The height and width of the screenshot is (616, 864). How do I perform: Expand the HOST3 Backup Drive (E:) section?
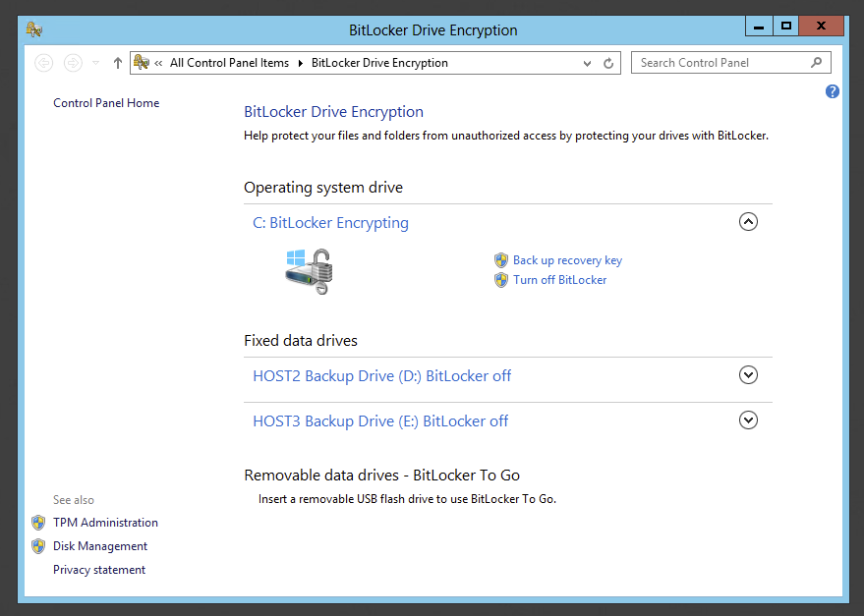pyautogui.click(x=748, y=420)
